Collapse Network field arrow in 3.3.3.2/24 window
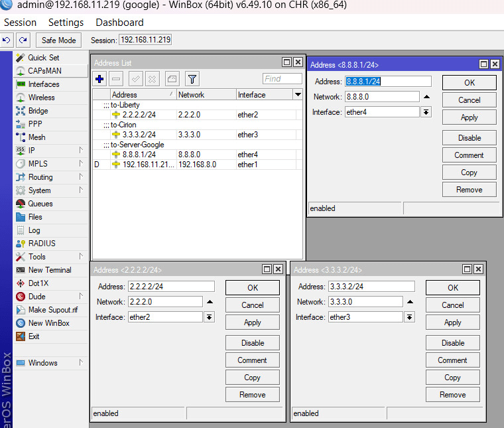This screenshot has width=504, height=428. point(410,302)
